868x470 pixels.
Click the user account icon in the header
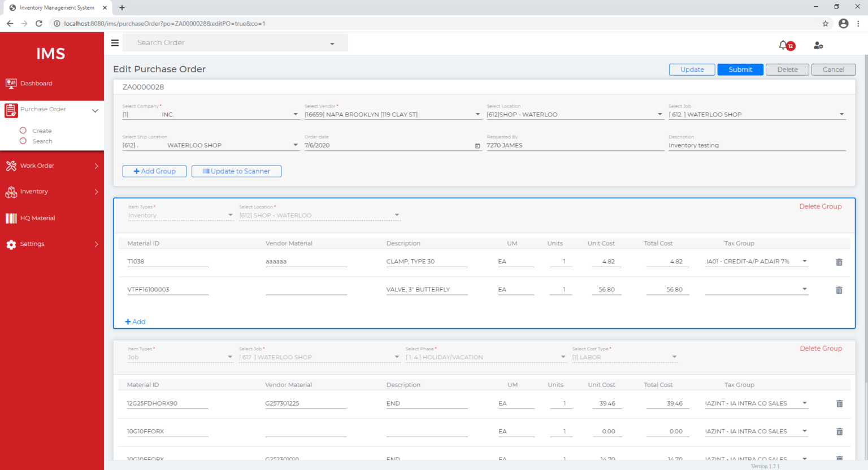tap(818, 45)
